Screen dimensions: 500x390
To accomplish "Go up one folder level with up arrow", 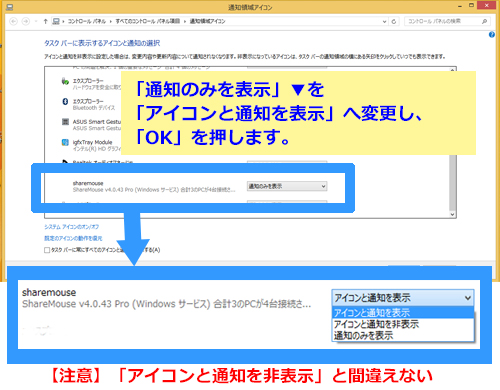I will click(x=45, y=21).
